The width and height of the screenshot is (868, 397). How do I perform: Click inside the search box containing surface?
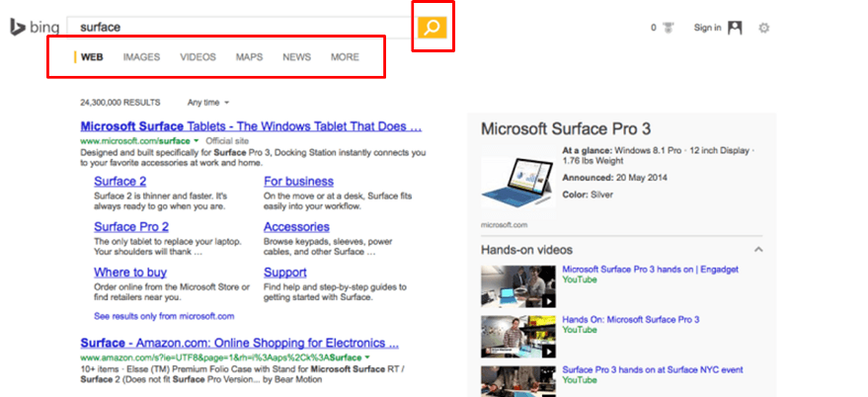pyautogui.click(x=242, y=27)
